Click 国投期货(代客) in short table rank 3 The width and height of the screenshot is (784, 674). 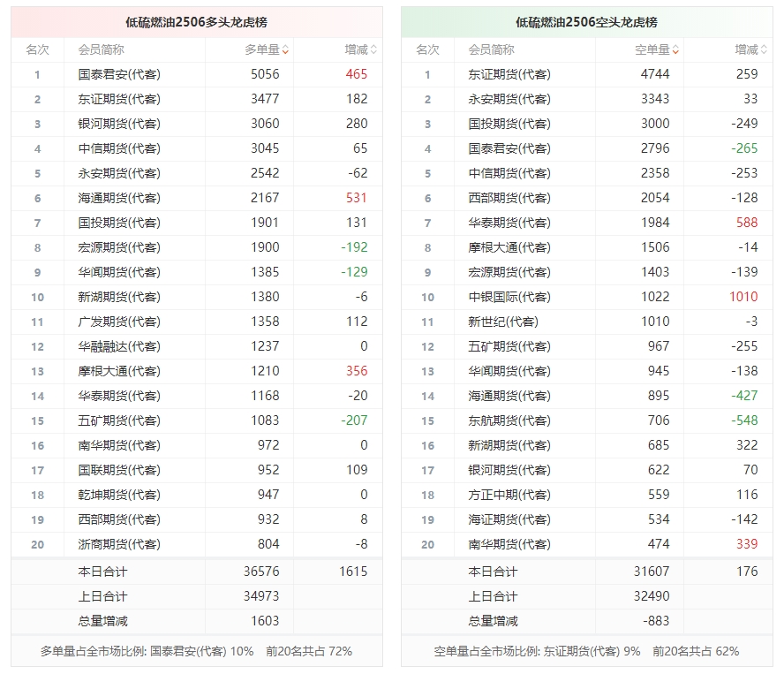point(509,124)
